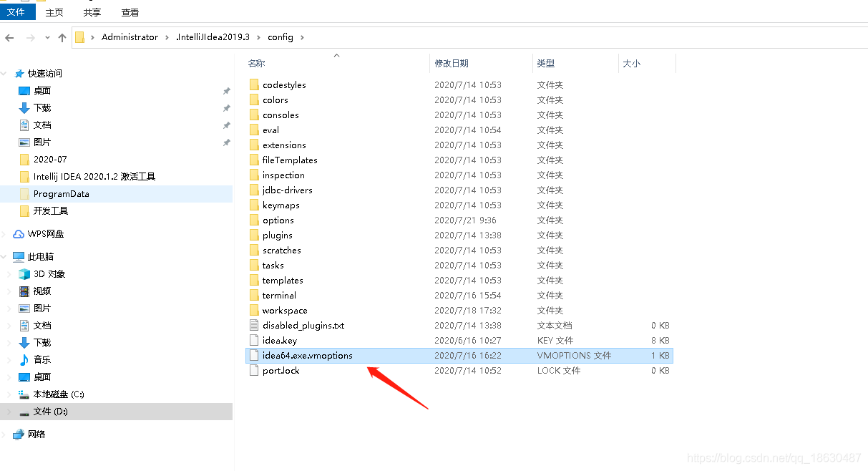The image size is (868, 471).
Task: Open 3D 对象 under This PC
Action: (49, 273)
